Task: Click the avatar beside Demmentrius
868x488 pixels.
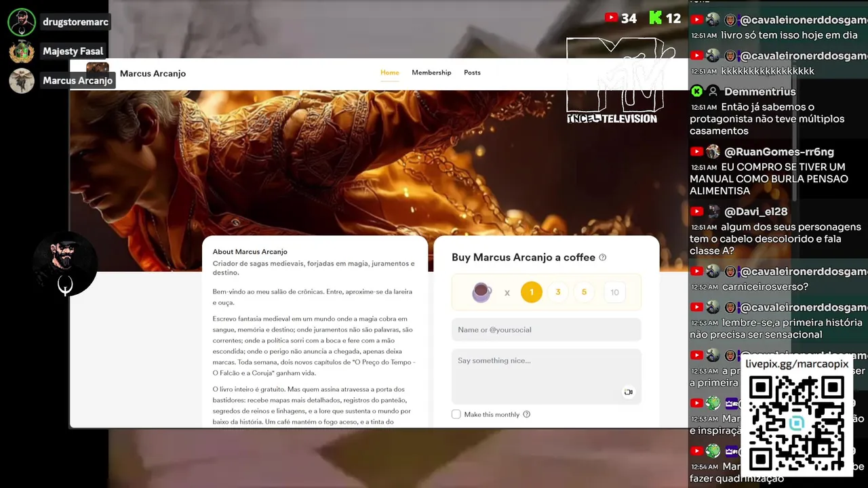Action: coord(713,91)
